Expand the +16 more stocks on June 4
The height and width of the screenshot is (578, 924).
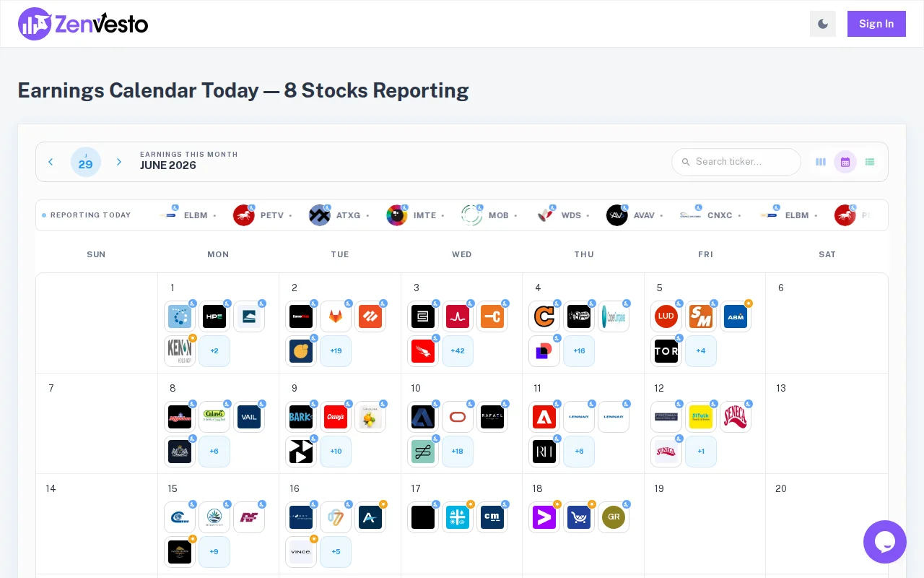click(x=579, y=351)
